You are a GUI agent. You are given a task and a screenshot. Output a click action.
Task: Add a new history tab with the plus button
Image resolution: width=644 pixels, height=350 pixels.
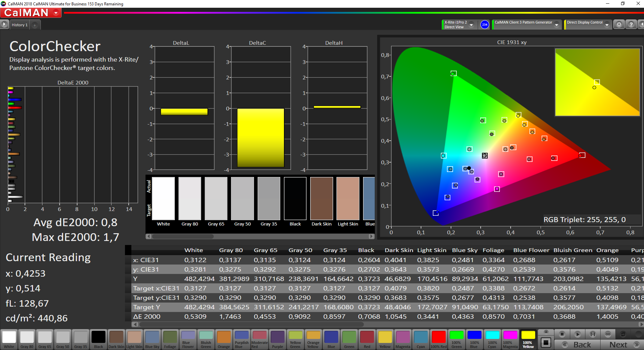(35, 25)
